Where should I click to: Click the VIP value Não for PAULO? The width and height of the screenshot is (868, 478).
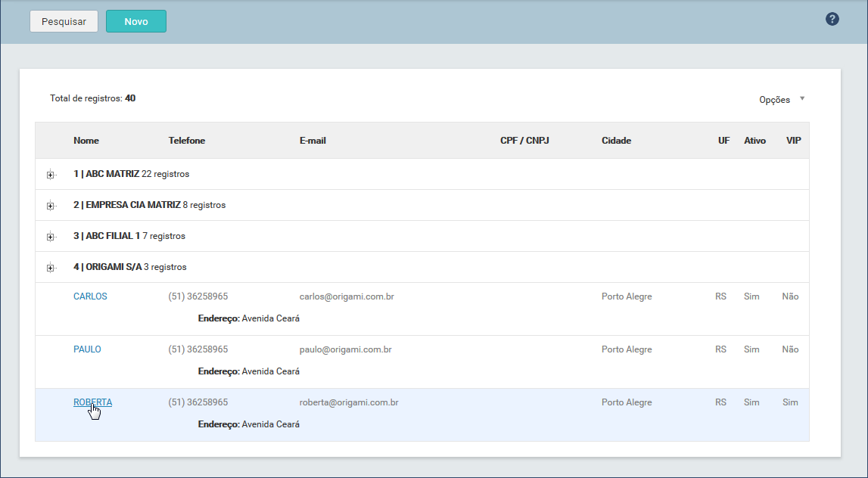(791, 349)
